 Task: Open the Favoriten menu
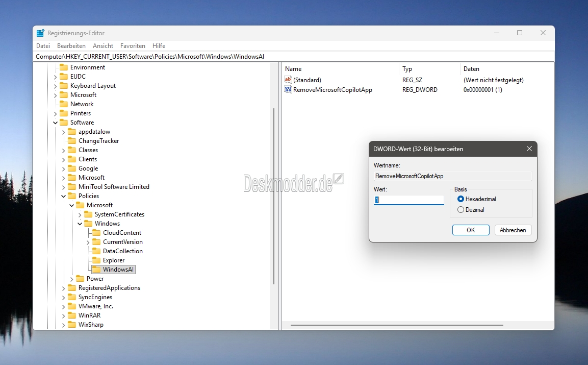pos(133,46)
